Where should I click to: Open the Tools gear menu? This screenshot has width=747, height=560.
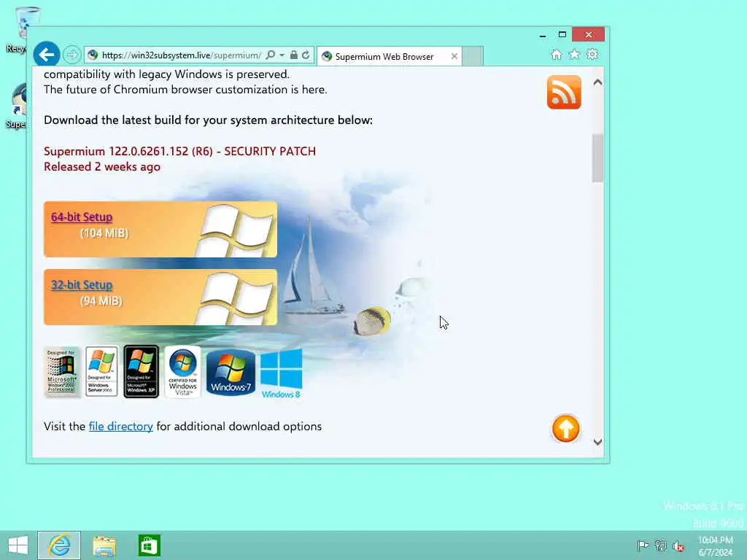(592, 54)
